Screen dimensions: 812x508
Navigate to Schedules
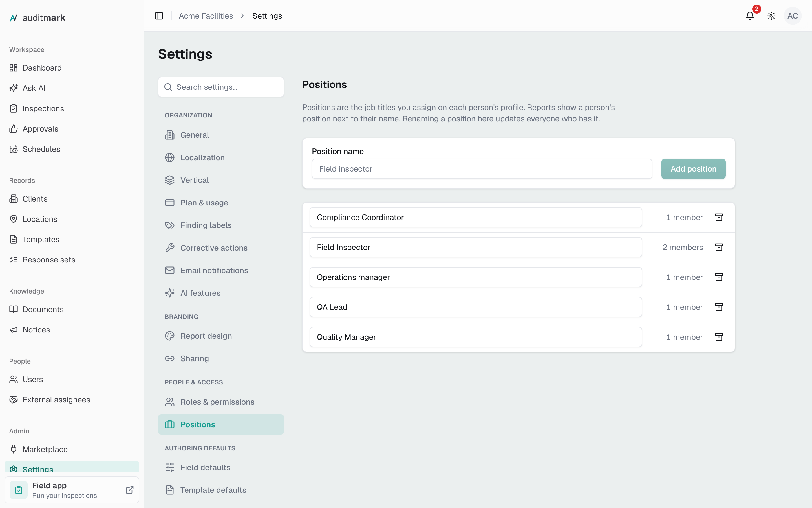pyautogui.click(x=72, y=149)
